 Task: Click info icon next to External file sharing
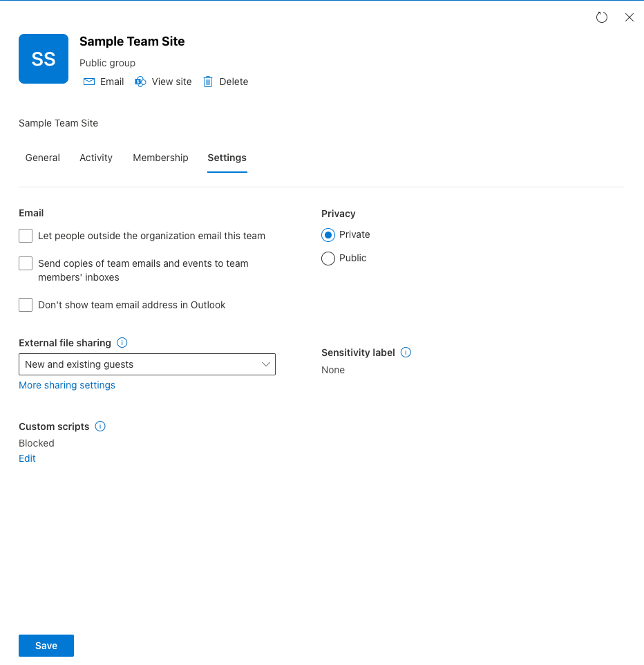tap(122, 343)
